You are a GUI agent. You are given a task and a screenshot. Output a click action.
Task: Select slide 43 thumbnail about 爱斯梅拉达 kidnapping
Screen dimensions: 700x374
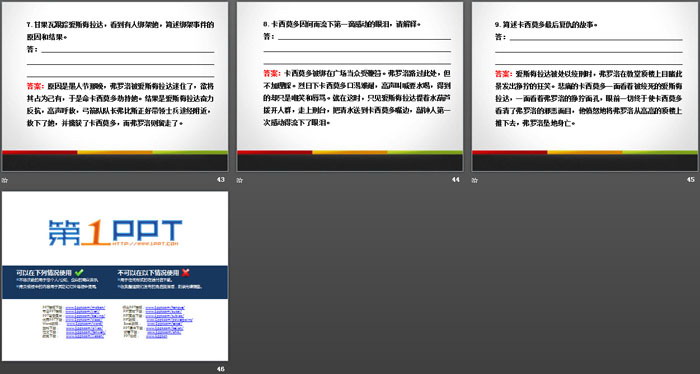click(x=115, y=87)
